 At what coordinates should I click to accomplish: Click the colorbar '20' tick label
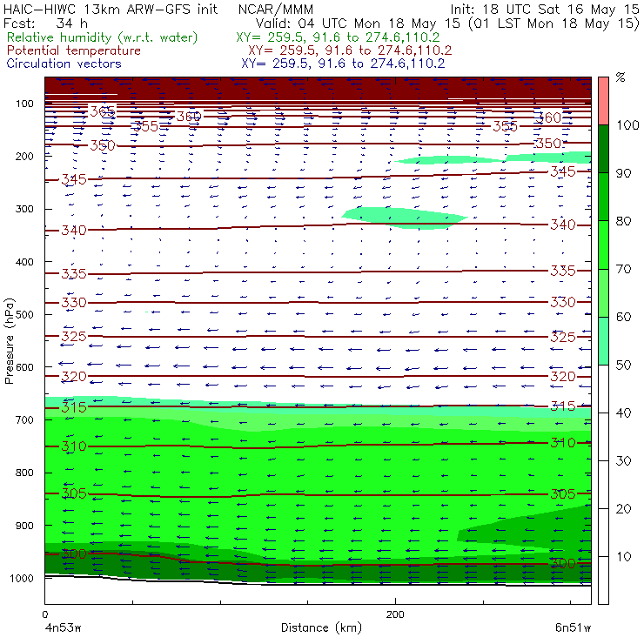(623, 509)
